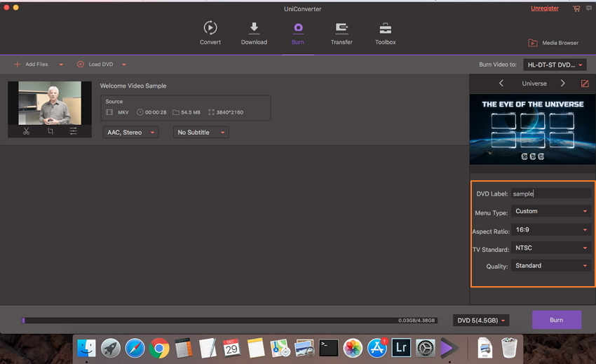Open the Convert tab

(210, 33)
